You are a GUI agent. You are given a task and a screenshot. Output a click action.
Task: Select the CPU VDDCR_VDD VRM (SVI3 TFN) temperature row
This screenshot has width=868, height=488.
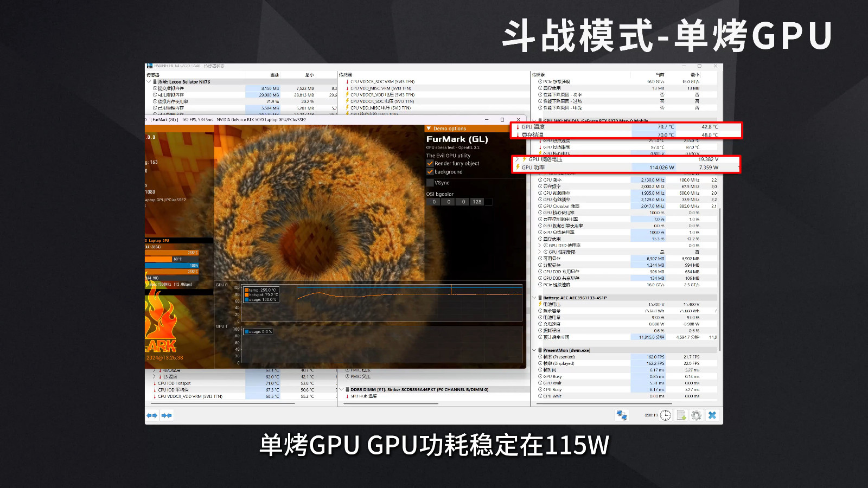(241, 396)
